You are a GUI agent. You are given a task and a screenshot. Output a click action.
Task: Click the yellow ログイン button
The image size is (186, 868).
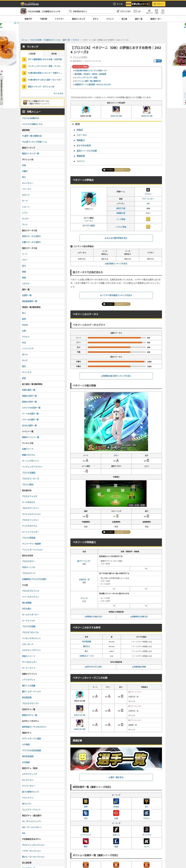(x=158, y=4)
